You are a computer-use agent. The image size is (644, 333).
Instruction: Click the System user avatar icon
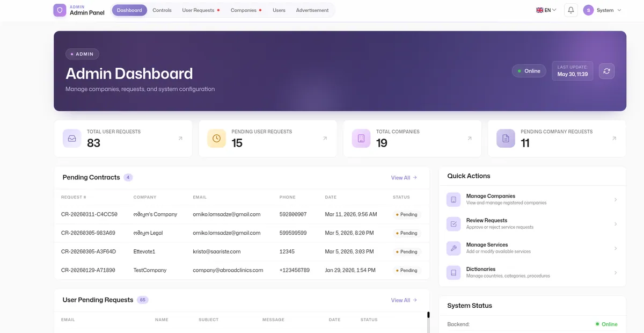(x=589, y=10)
